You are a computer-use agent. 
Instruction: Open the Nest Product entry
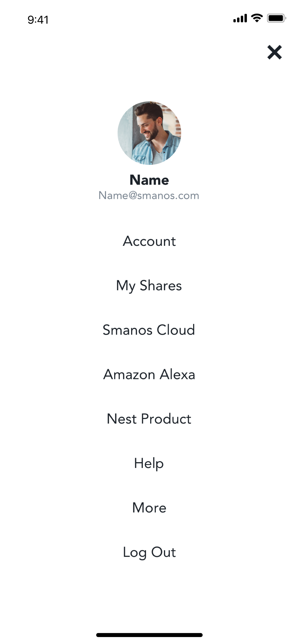pyautogui.click(x=149, y=419)
